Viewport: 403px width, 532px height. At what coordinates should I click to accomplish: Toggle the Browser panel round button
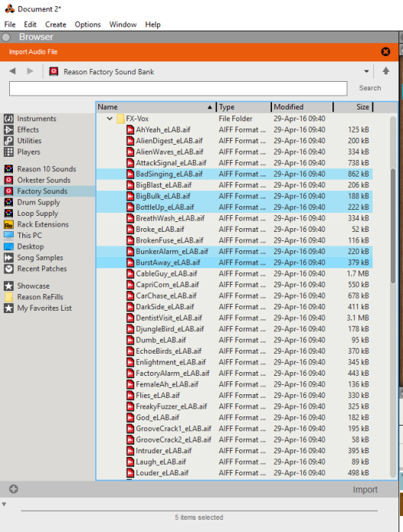(x=6, y=37)
